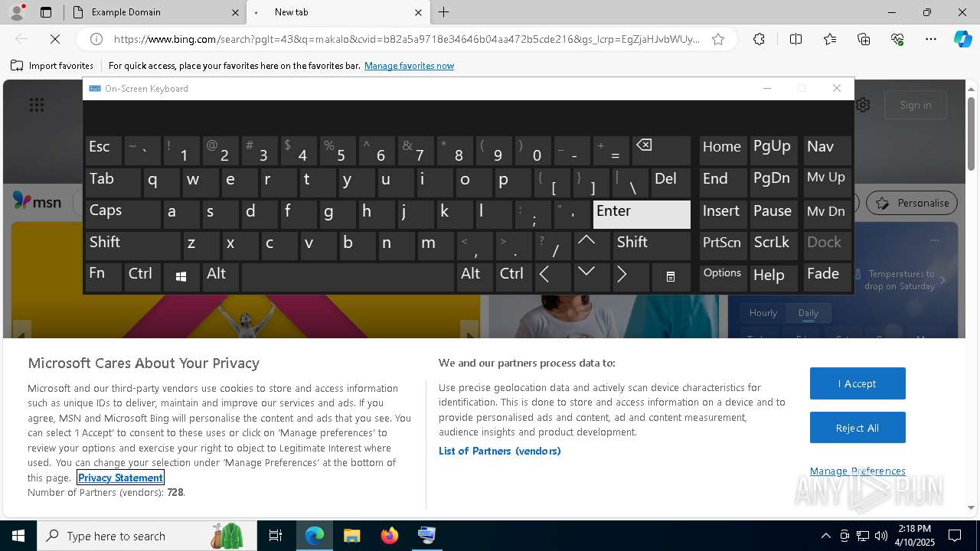Screen dimensions: 980x551
Task: Open Firefox in taskbar
Action: 389,536
